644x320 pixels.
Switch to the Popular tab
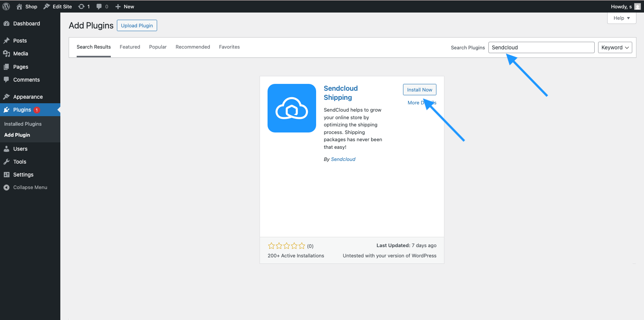[x=158, y=47]
